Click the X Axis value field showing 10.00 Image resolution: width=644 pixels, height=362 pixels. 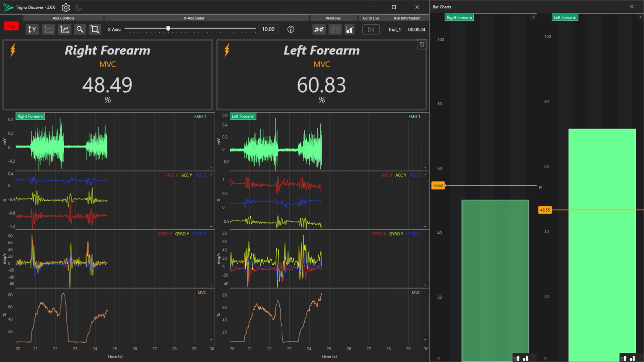(x=268, y=29)
